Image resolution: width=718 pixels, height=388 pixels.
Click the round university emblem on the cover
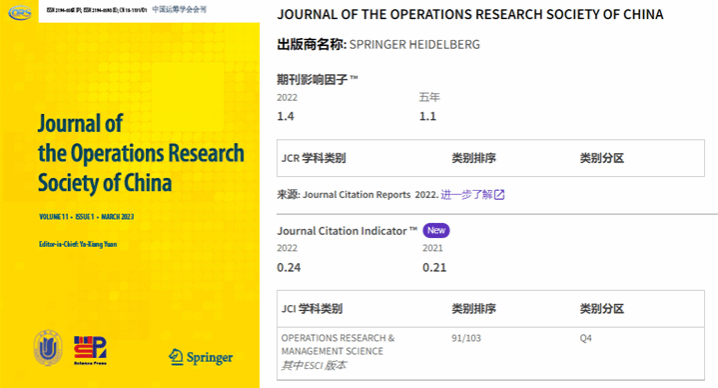pyautogui.click(x=48, y=348)
